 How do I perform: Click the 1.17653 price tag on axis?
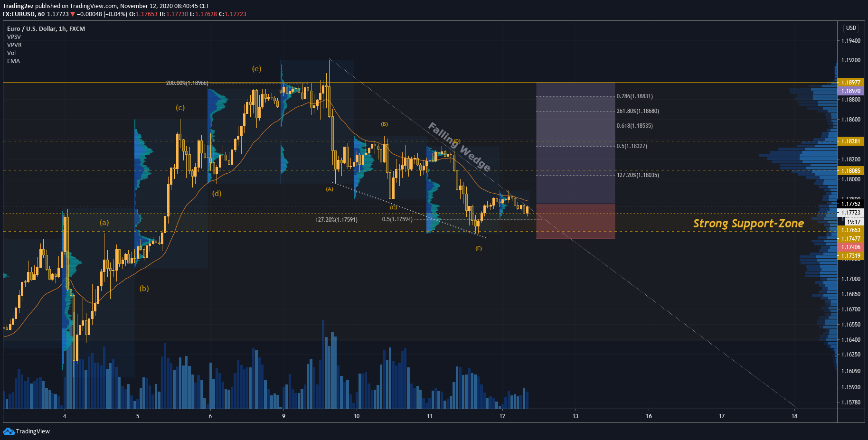(850, 230)
